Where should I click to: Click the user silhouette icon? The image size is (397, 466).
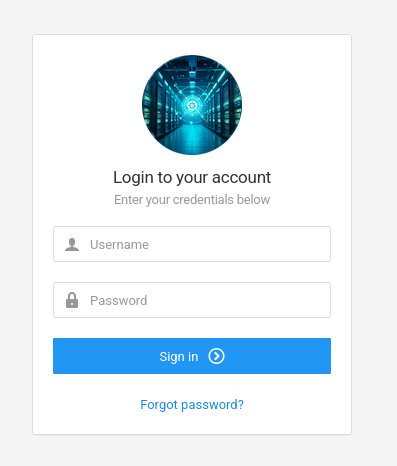[x=72, y=244]
